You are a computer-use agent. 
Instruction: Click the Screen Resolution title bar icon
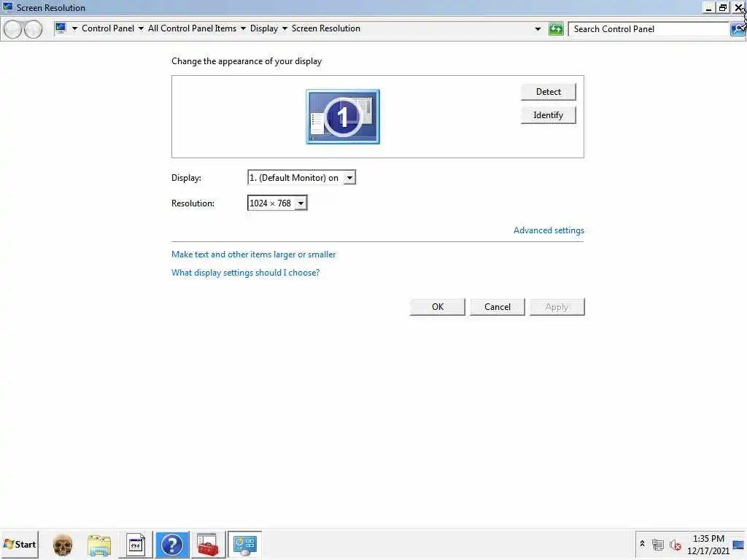click(7, 7)
